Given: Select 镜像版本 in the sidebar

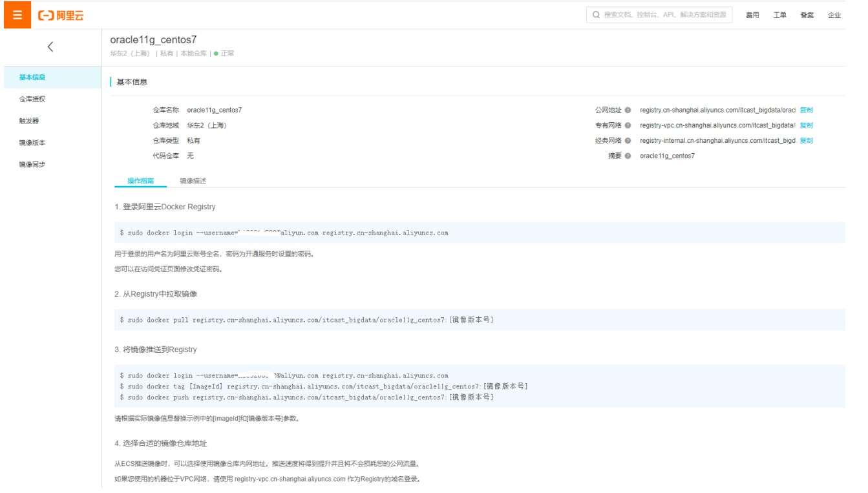Looking at the screenshot, I should [x=32, y=143].
